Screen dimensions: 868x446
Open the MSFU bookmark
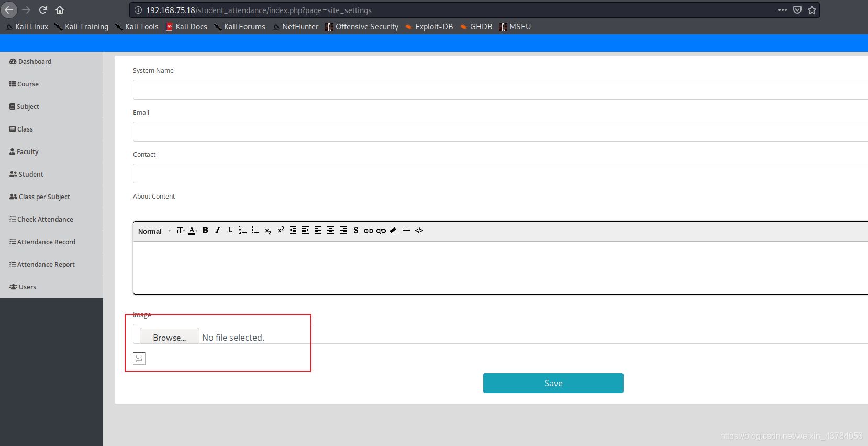point(515,27)
